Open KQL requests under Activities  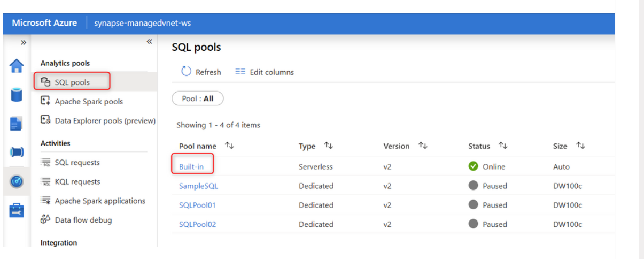point(77,181)
